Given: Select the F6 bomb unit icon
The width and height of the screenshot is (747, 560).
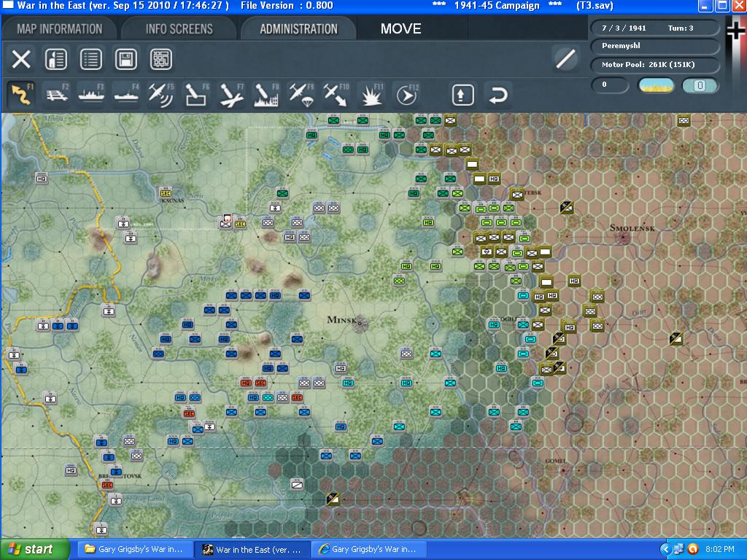Looking at the screenshot, I should pos(196,94).
